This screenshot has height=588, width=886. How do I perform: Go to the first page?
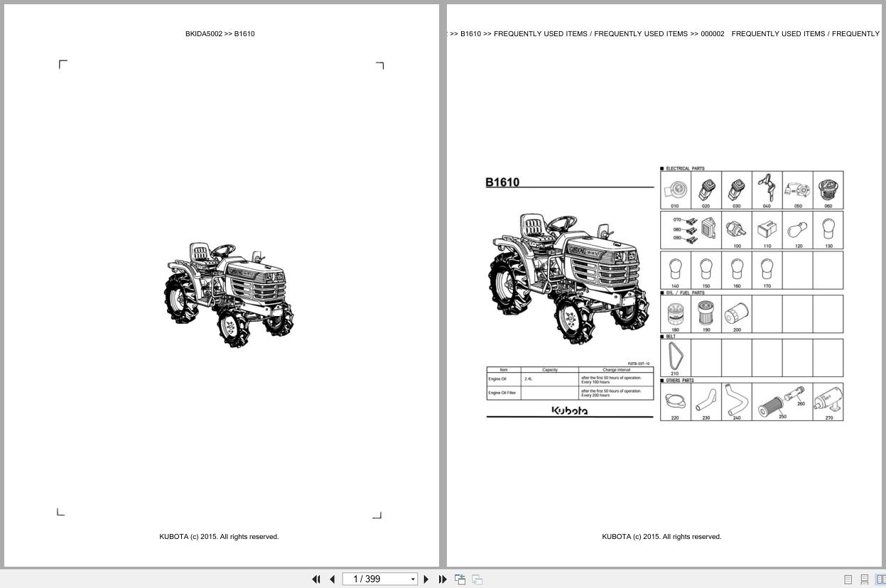click(x=316, y=579)
